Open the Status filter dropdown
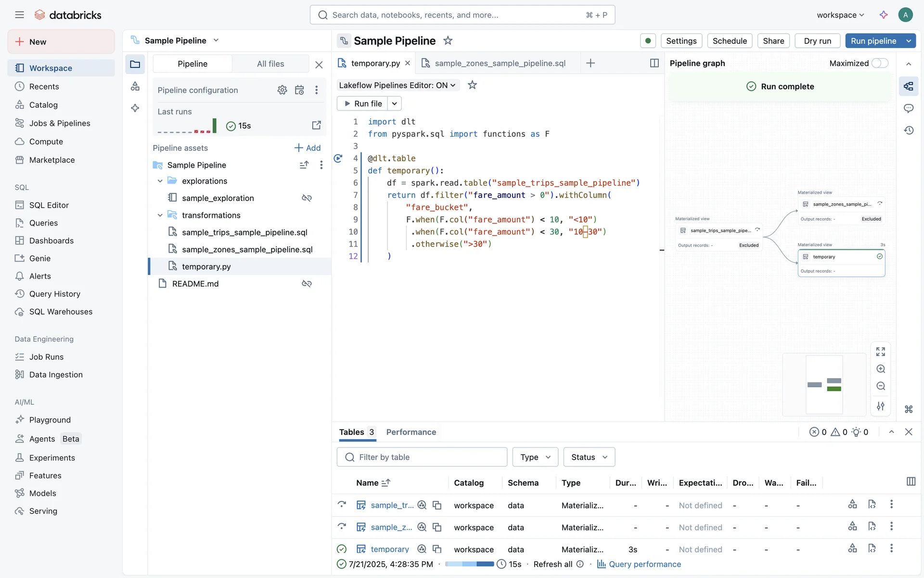 589,457
